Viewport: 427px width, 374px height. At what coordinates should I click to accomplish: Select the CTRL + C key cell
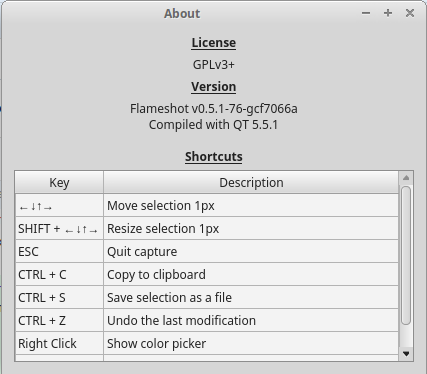[59, 275]
